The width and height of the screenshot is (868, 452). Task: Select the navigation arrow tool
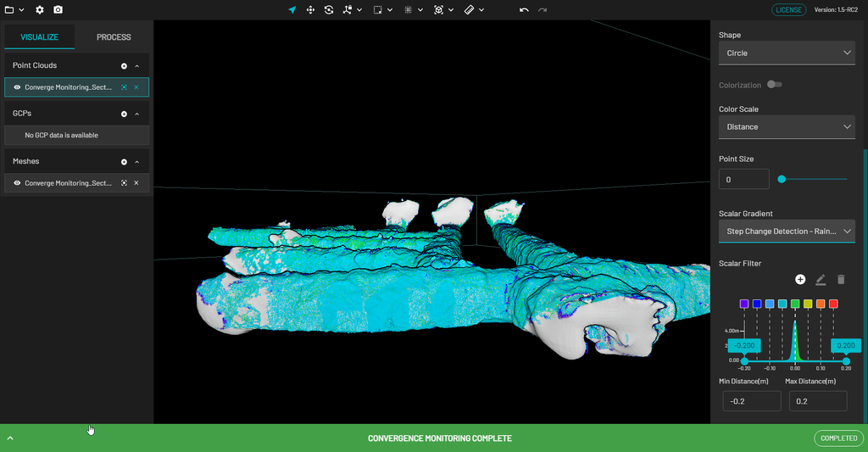click(x=292, y=10)
